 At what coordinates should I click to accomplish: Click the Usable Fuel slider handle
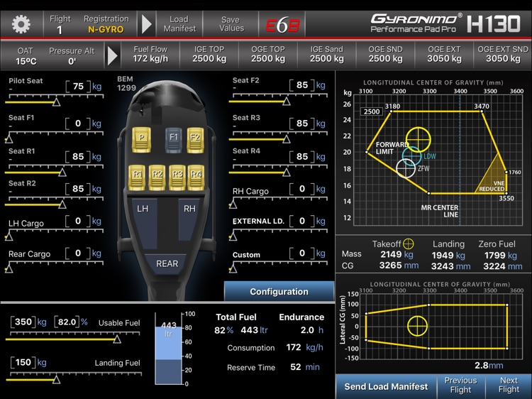(117, 339)
